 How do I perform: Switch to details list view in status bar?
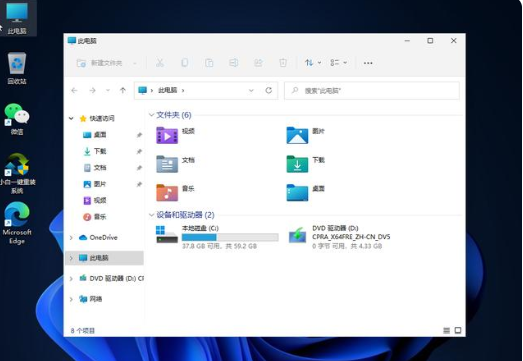click(446, 330)
